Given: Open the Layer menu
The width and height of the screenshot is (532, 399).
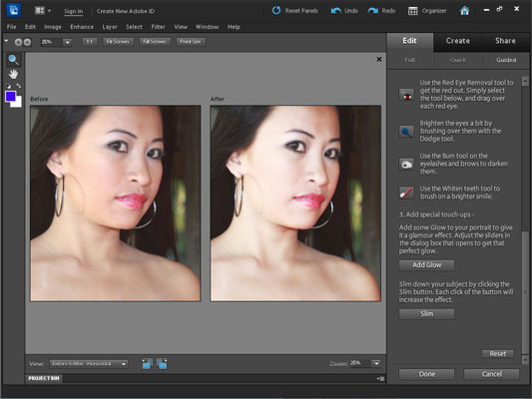Looking at the screenshot, I should coord(110,27).
